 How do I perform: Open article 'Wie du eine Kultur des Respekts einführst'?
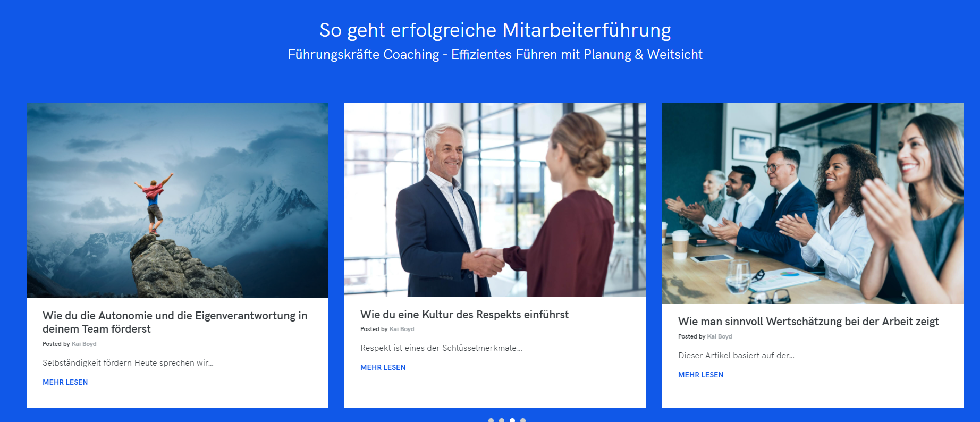pyautogui.click(x=464, y=315)
